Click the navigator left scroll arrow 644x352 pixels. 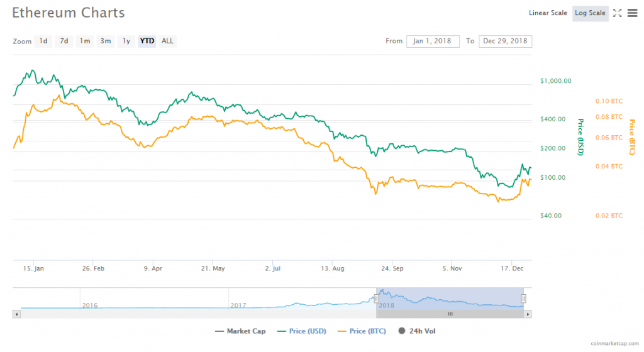pyautogui.click(x=17, y=313)
